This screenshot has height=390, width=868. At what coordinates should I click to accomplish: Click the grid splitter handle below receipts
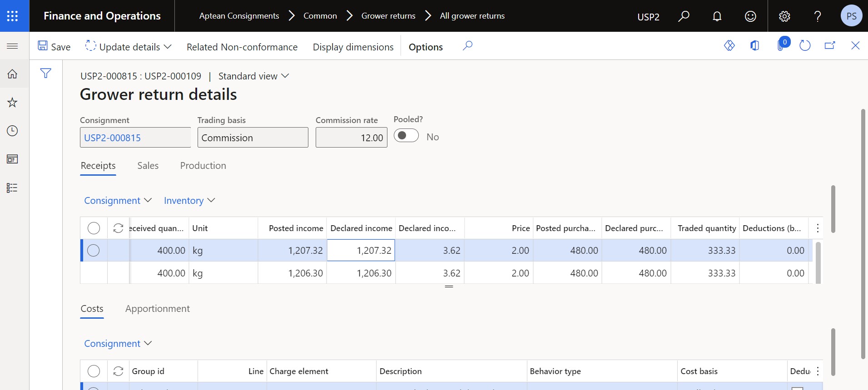point(449,286)
